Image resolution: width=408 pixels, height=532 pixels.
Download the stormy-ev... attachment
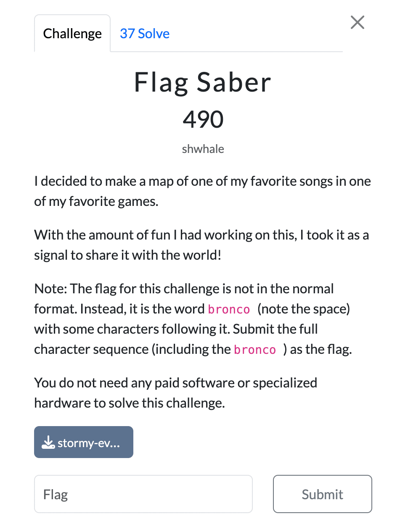84,442
